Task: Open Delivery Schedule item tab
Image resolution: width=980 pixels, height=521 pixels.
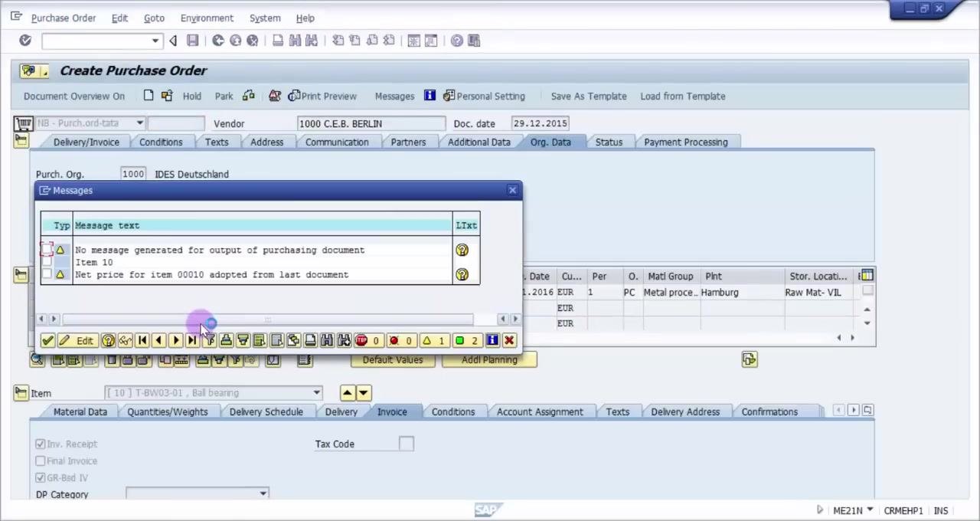Action: pos(266,412)
